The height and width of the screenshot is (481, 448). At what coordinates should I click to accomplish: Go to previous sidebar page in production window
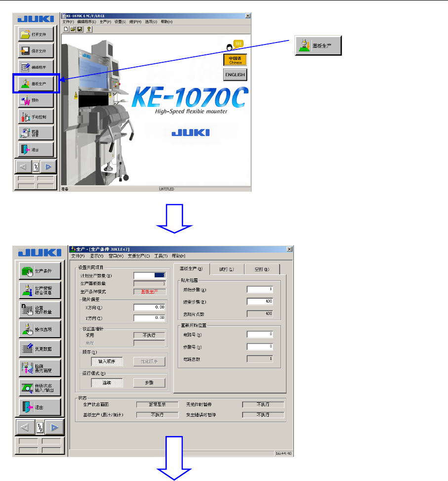point(25,427)
